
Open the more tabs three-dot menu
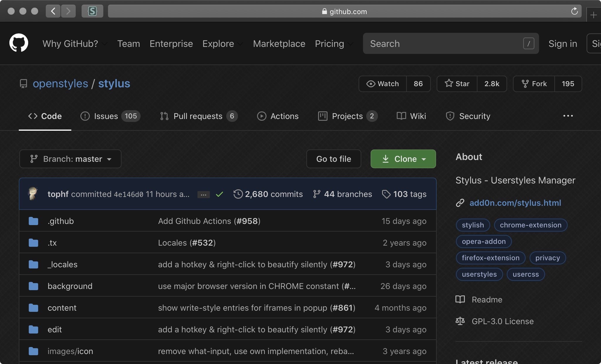coord(568,116)
